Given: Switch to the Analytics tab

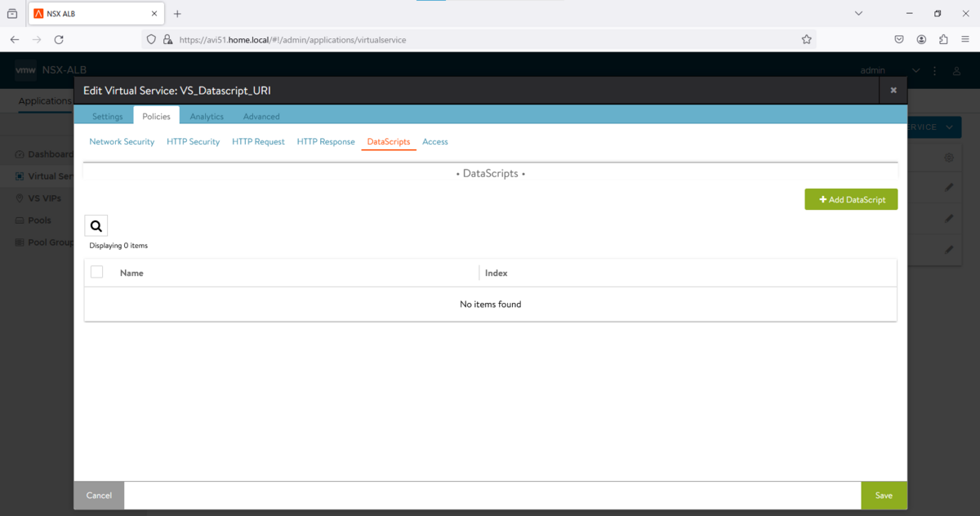Looking at the screenshot, I should [x=207, y=117].
